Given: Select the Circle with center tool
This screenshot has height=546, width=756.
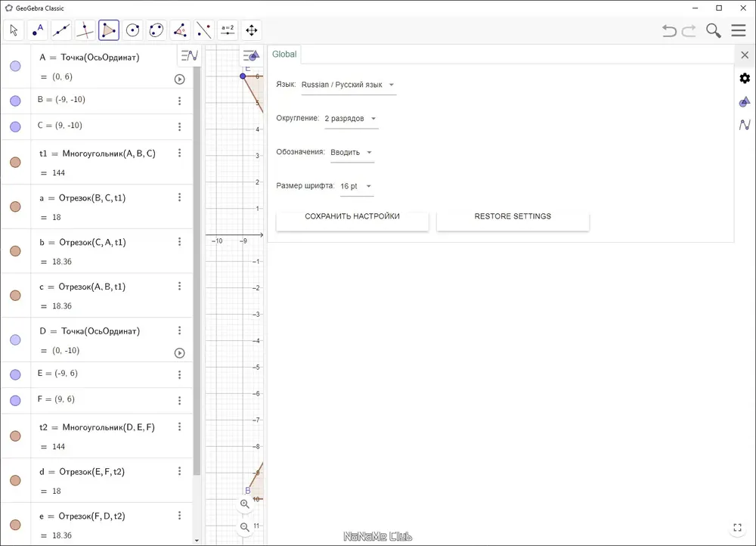Looking at the screenshot, I should (132, 30).
